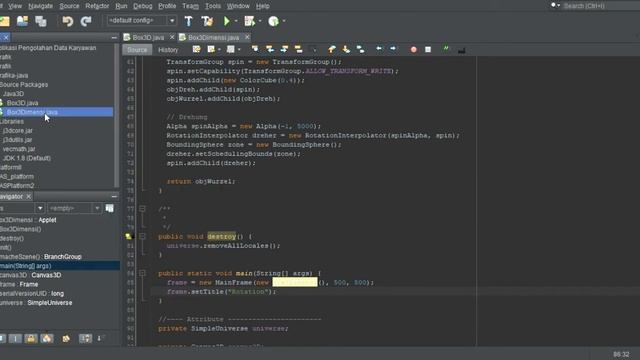Click the Find Selection icon in editor toolbar
The height and width of the screenshot is (360, 640).
click(255, 49)
